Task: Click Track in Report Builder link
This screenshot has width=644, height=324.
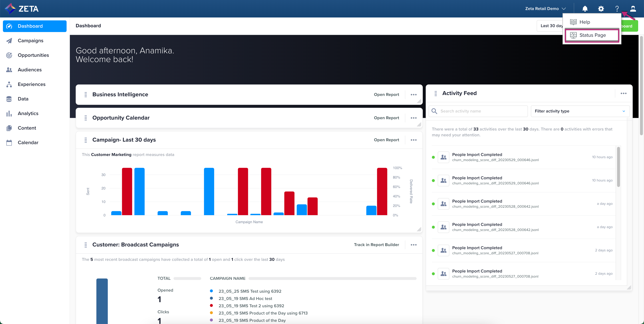Action: [x=376, y=245]
